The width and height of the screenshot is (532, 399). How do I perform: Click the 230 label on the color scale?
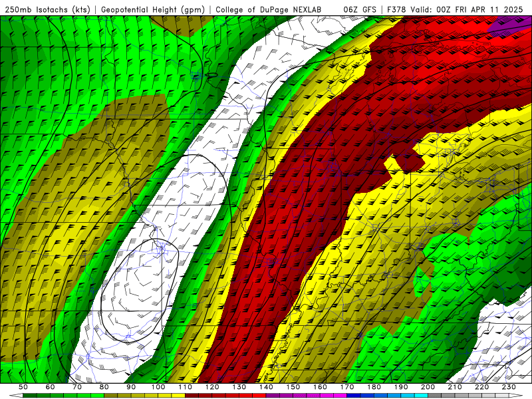(x=509, y=387)
